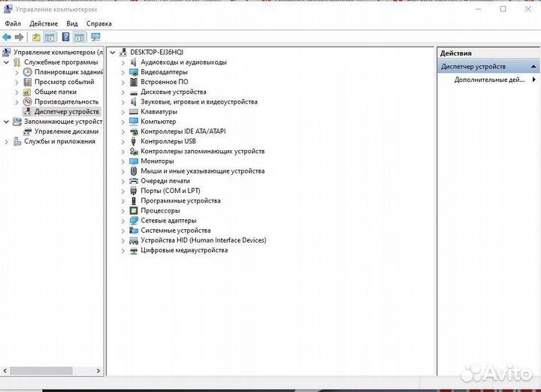Click the Порты (COM и LPT) icon

pyautogui.click(x=134, y=191)
